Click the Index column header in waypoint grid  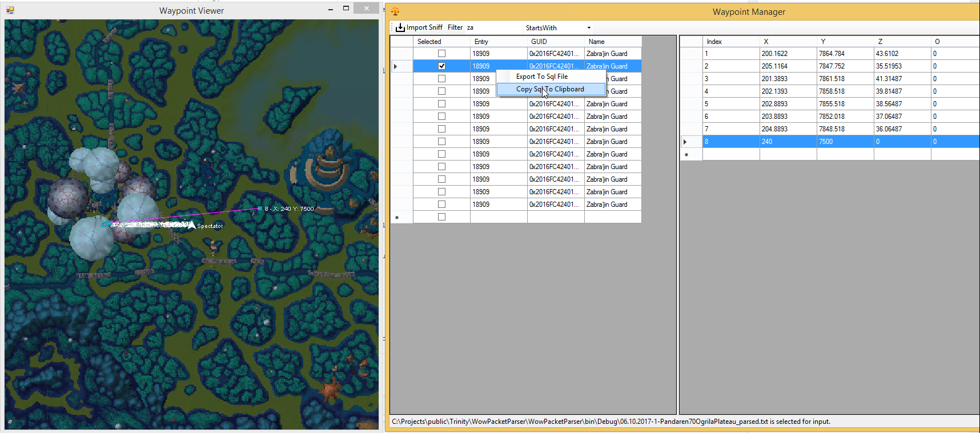point(731,42)
